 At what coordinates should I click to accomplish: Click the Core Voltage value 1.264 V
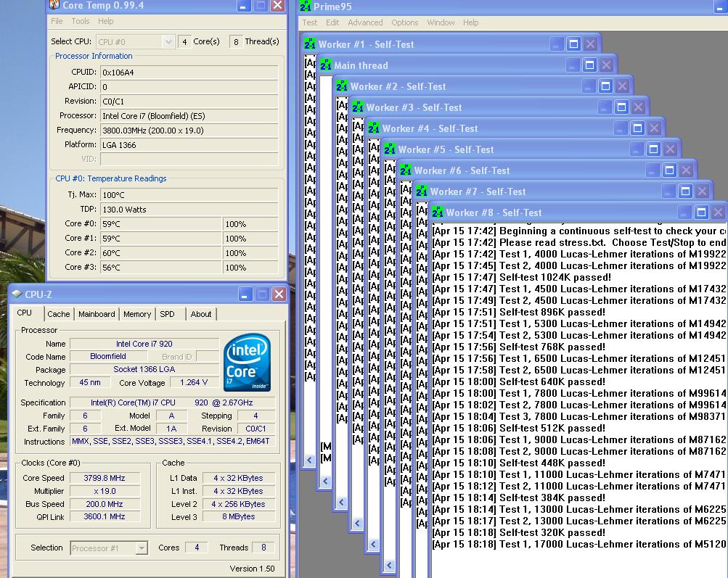[x=194, y=382]
